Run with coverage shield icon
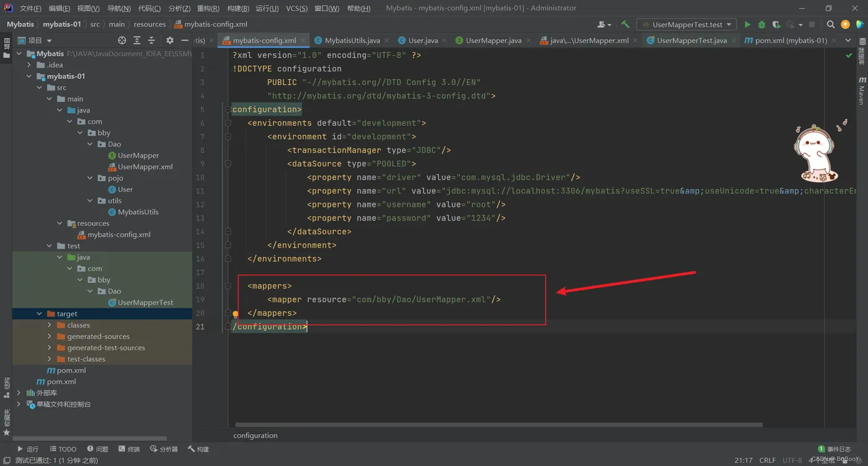The width and height of the screenshot is (868, 466). click(x=776, y=24)
